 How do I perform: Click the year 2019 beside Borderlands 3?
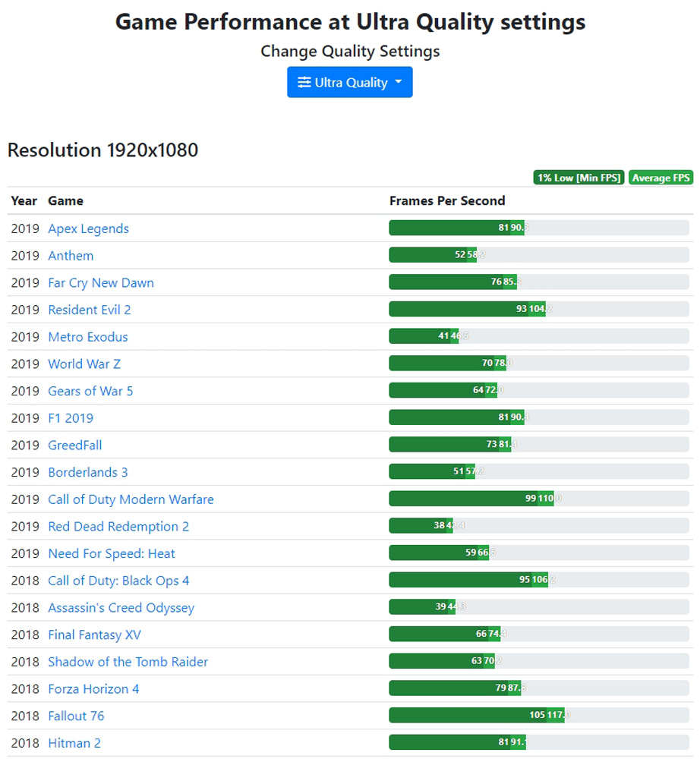[25, 472]
